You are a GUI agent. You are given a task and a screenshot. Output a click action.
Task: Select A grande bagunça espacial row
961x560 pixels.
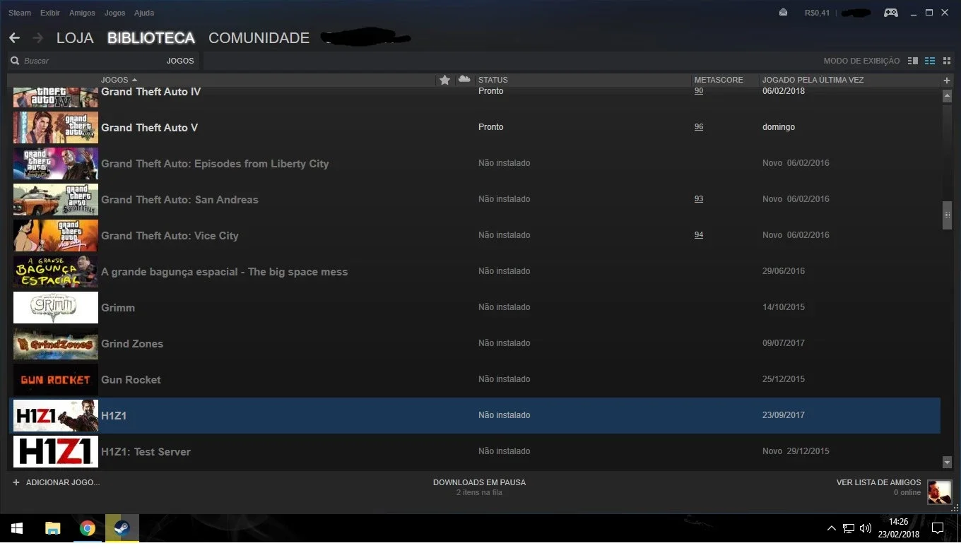click(475, 272)
